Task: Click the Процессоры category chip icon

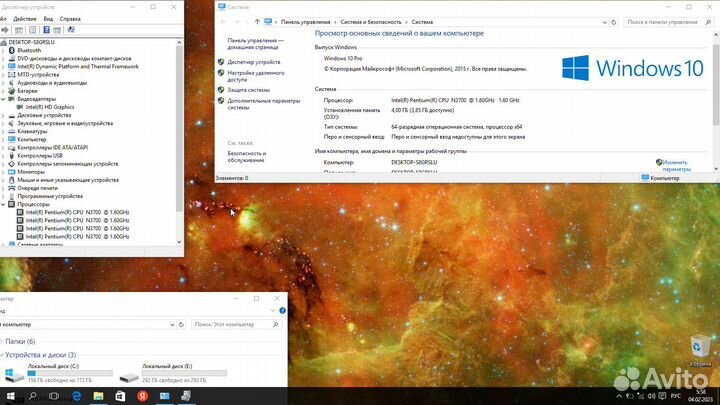Action: pyautogui.click(x=11, y=204)
